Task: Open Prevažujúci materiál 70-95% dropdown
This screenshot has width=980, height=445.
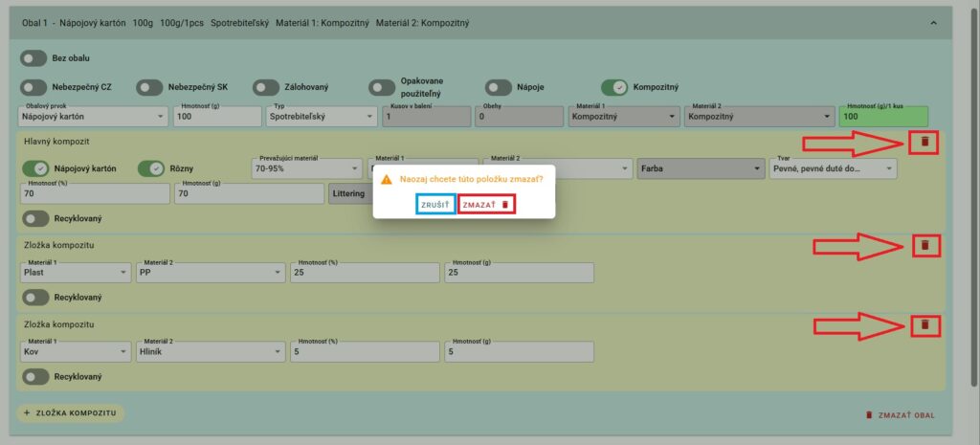Action: click(x=306, y=168)
